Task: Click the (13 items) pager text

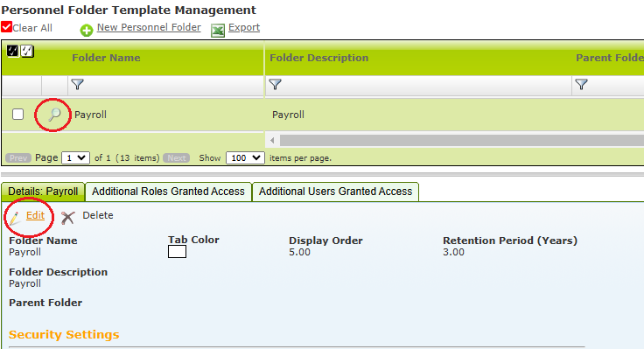Action: point(137,158)
